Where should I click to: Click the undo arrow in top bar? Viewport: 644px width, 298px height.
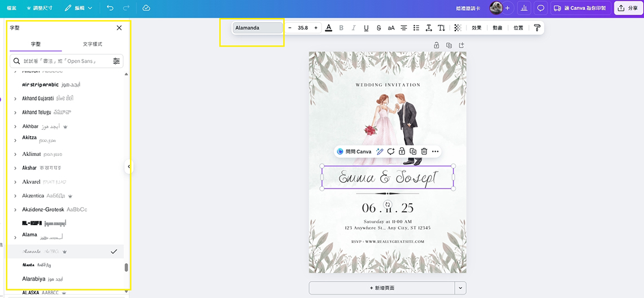coord(110,8)
